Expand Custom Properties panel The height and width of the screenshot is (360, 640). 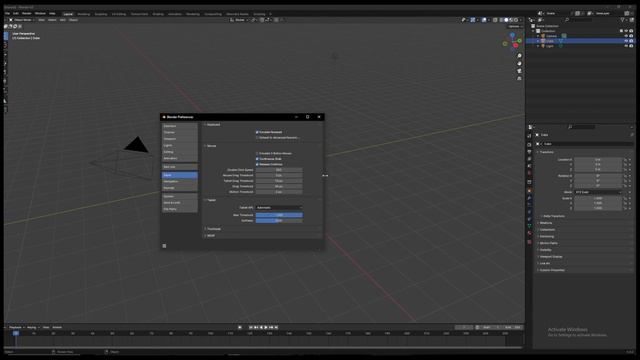pyautogui.click(x=552, y=270)
